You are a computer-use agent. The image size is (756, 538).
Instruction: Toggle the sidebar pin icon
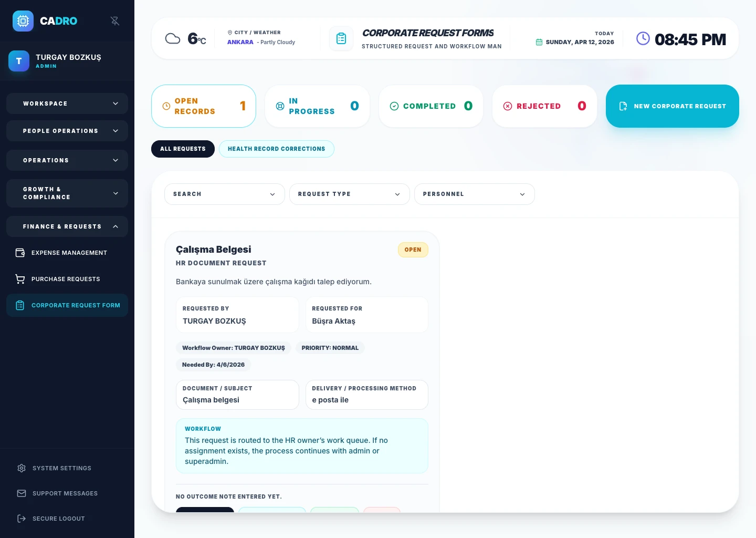(x=115, y=21)
